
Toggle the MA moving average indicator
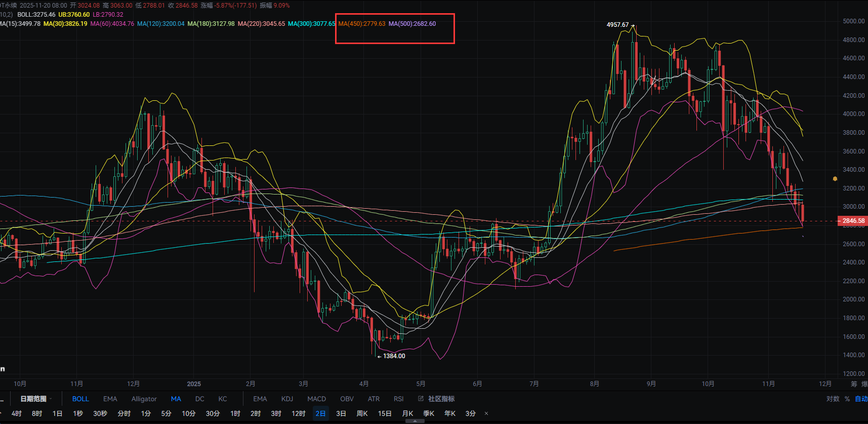176,399
